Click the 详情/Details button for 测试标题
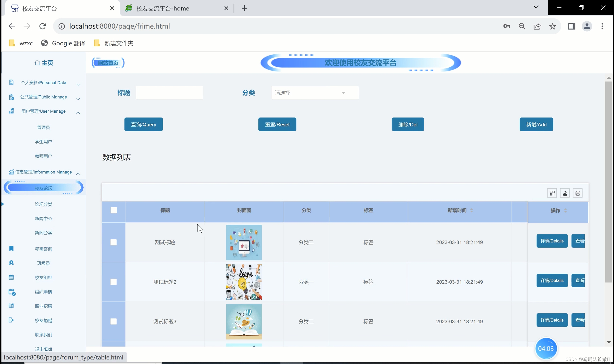 point(552,241)
